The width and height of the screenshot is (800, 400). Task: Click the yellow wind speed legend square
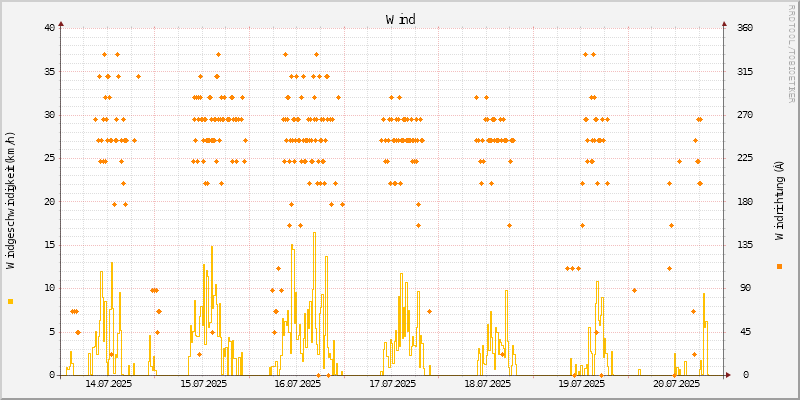click(10, 301)
